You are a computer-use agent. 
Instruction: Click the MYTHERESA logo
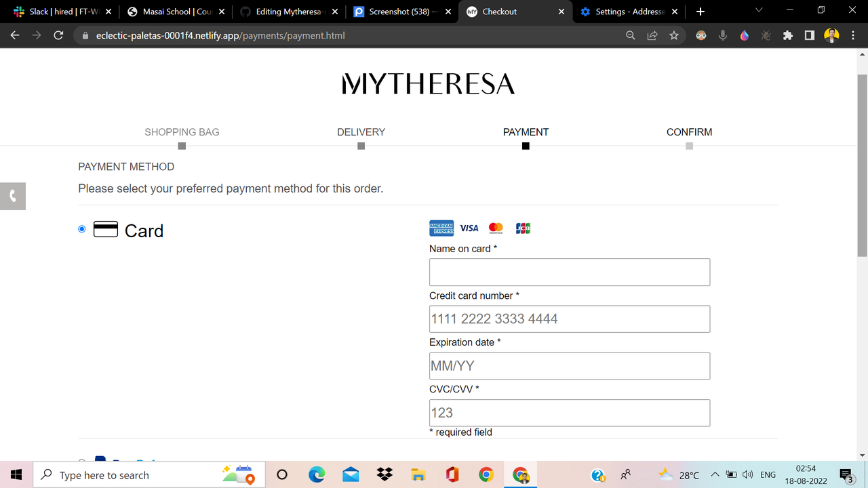click(429, 84)
